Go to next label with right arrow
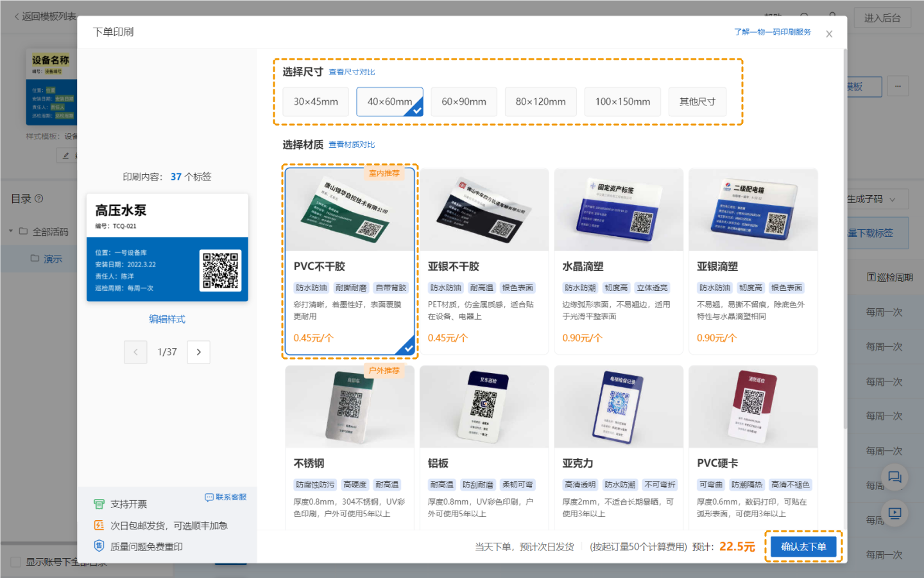The width and height of the screenshot is (924, 578). (x=199, y=352)
